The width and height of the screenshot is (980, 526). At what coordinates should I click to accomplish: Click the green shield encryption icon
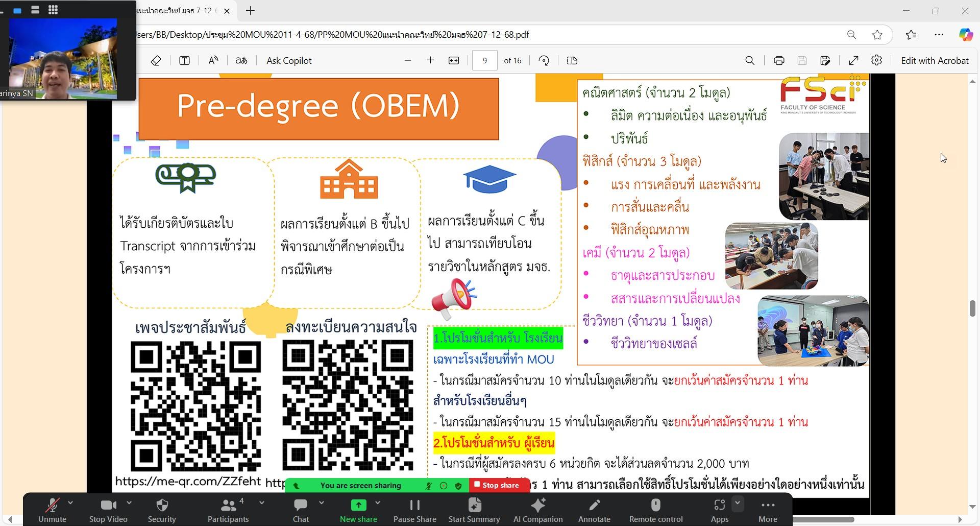tap(458, 486)
